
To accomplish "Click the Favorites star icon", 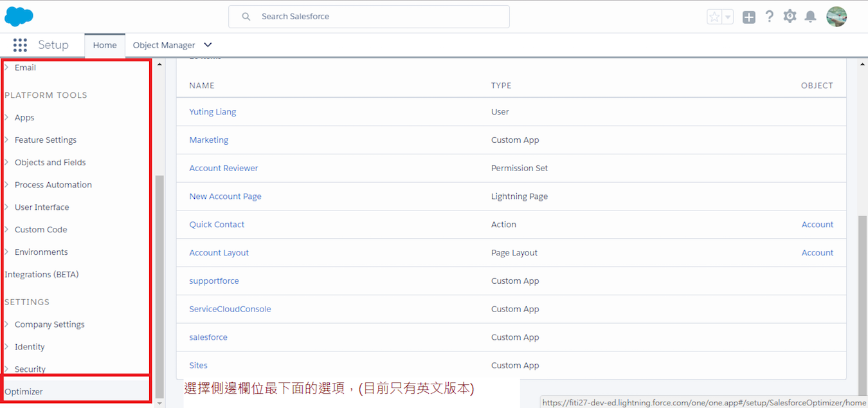I will [x=714, y=17].
